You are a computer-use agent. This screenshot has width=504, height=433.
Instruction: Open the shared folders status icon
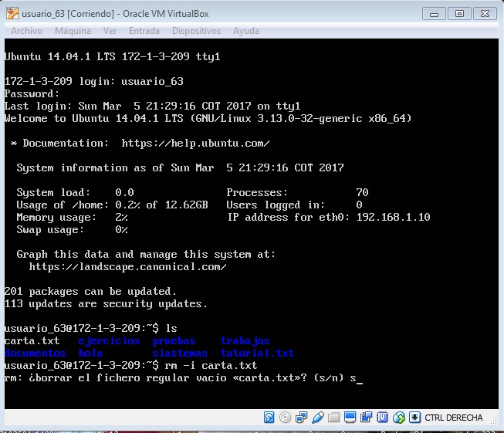tap(334, 418)
